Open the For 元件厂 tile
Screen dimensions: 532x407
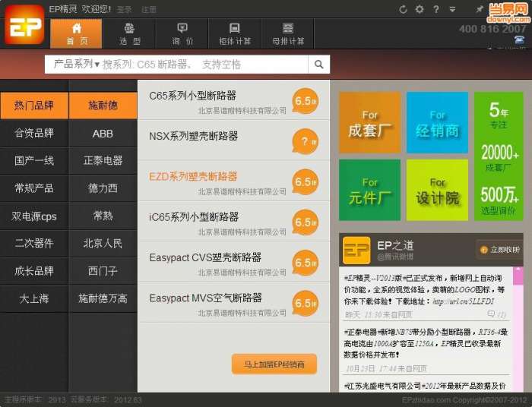pyautogui.click(x=370, y=190)
